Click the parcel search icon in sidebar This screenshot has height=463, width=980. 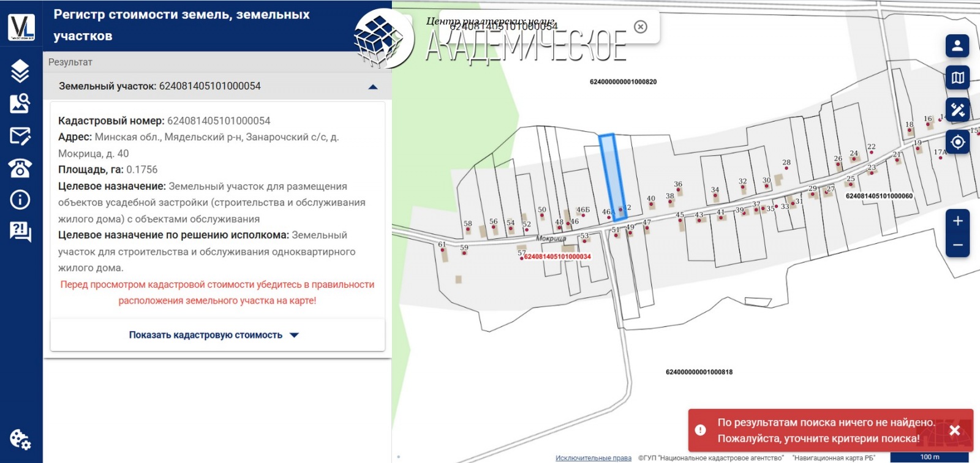coord(20,104)
